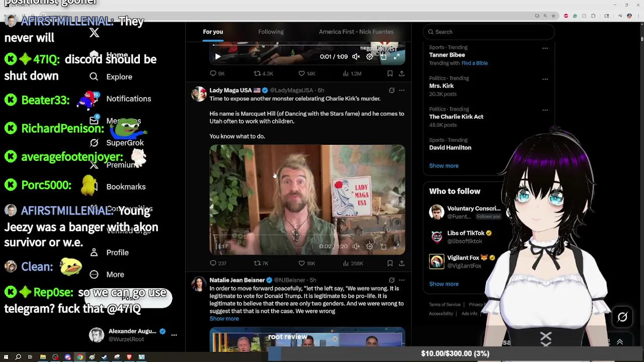Like the Lady Maga post with 16K likes
The image size is (644, 362).
click(x=306, y=263)
